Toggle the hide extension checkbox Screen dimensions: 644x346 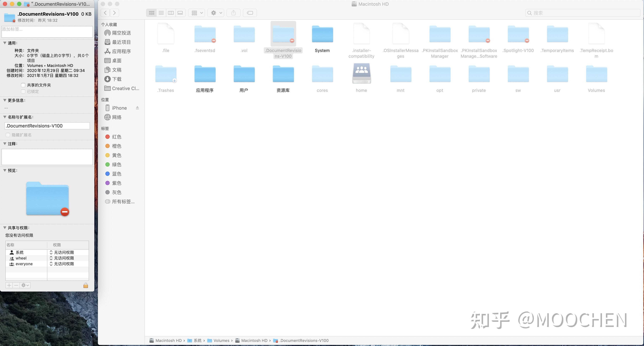[8, 135]
